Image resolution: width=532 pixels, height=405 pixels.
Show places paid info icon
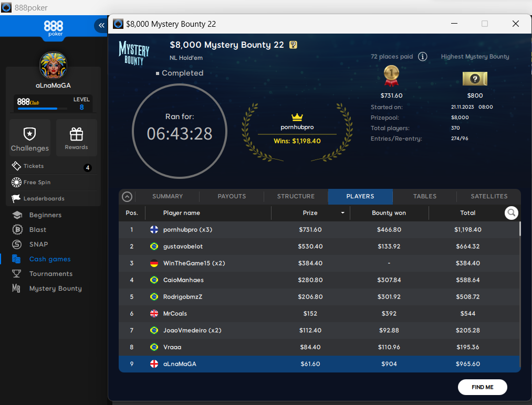(422, 57)
